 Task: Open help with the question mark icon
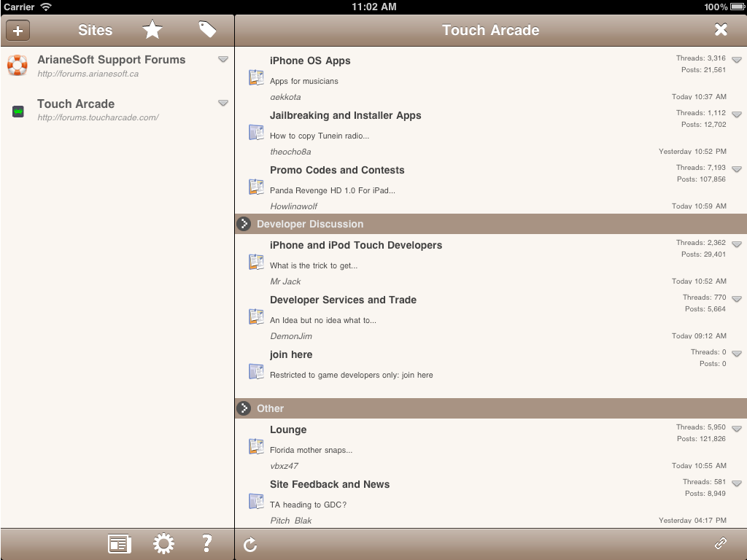(x=206, y=543)
